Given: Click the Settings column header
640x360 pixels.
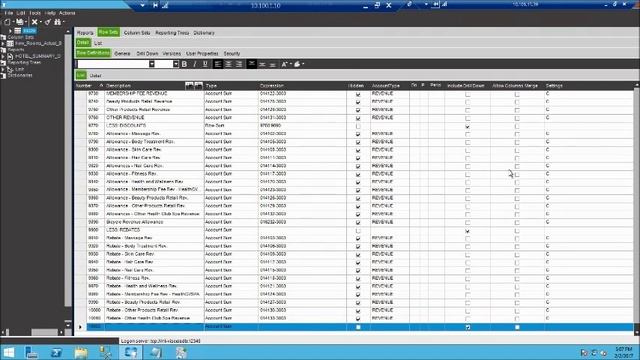Looking at the screenshot, I should (554, 86).
